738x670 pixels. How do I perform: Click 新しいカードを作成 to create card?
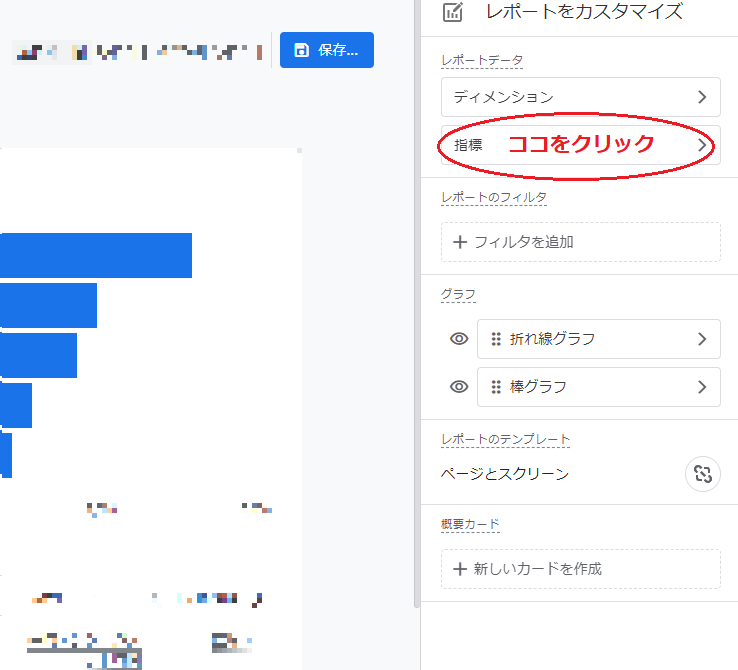tap(580, 569)
